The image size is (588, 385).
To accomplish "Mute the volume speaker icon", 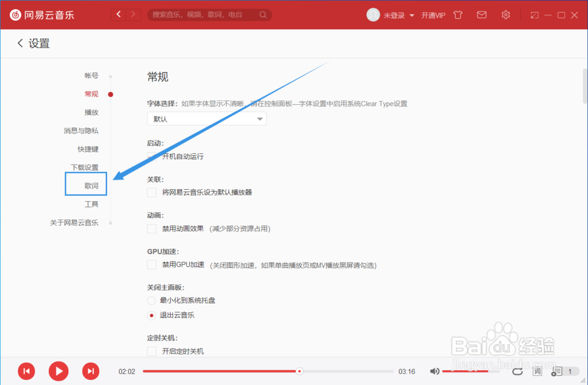I will tap(435, 371).
